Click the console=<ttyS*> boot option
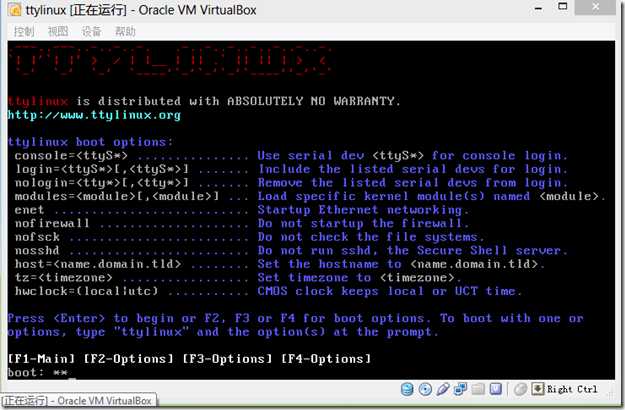Viewport: 625px width, 410px height. 71,156
